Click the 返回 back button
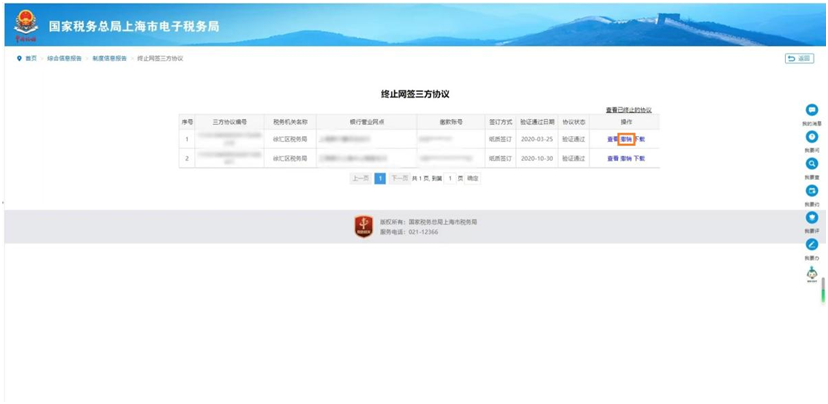This screenshot has width=828, height=404. pyautogui.click(x=799, y=59)
